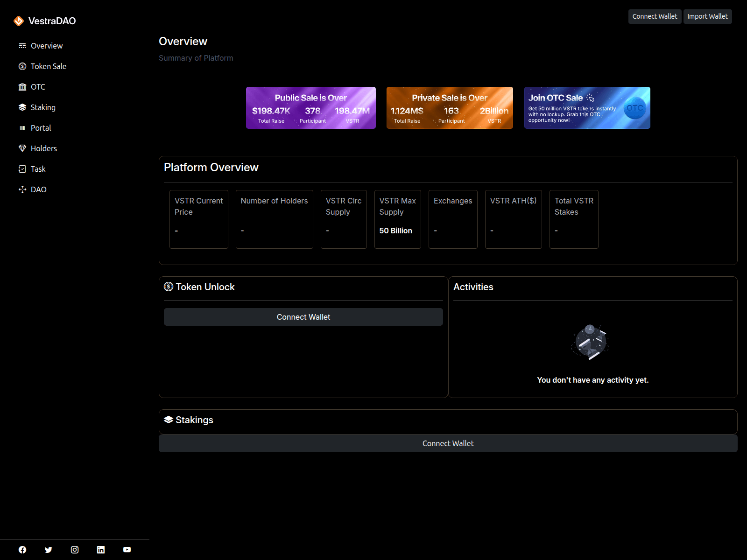Open the Facebook social link
Screen dimensions: 747x560
tap(22, 550)
